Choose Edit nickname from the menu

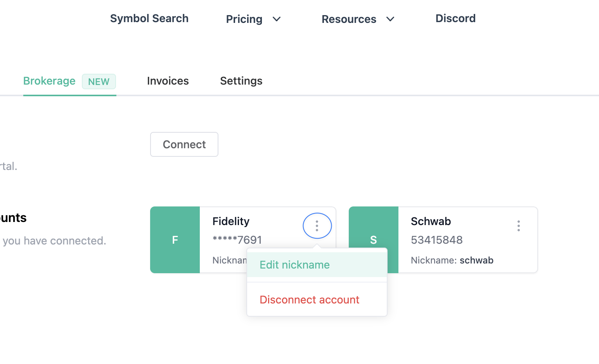tap(317, 265)
